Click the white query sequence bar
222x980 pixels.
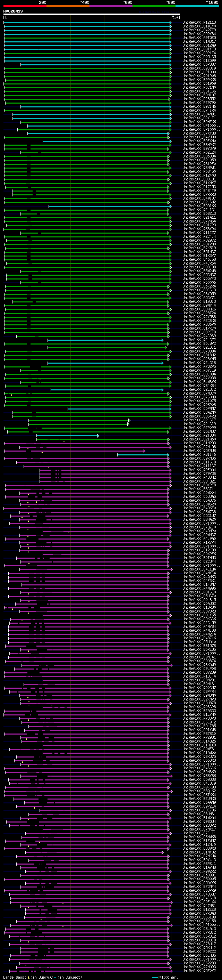point(92,15)
